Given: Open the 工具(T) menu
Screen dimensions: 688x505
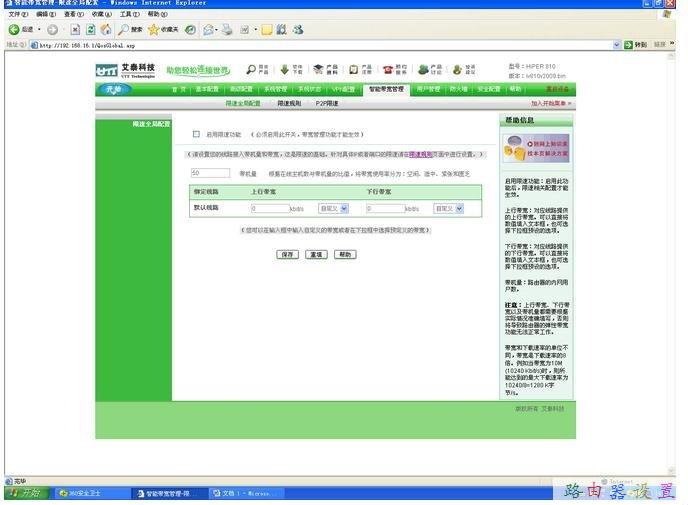Looking at the screenshot, I should tap(130, 14).
